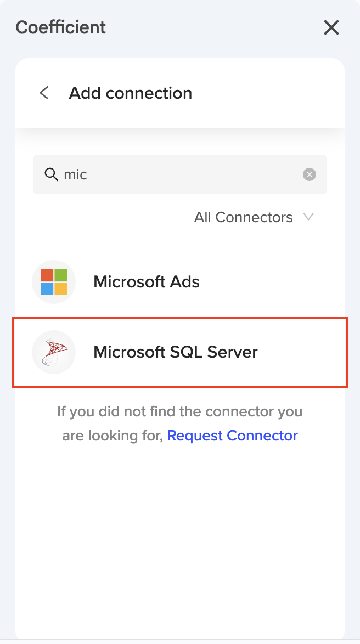Click the "are looking for," helper text
360x644 pixels.
pyautogui.click(x=113, y=436)
